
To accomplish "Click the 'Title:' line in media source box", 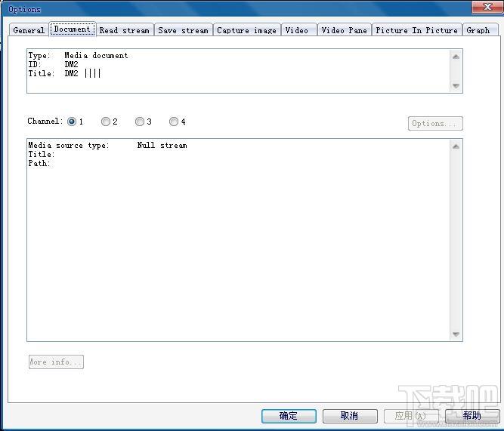I will point(42,155).
